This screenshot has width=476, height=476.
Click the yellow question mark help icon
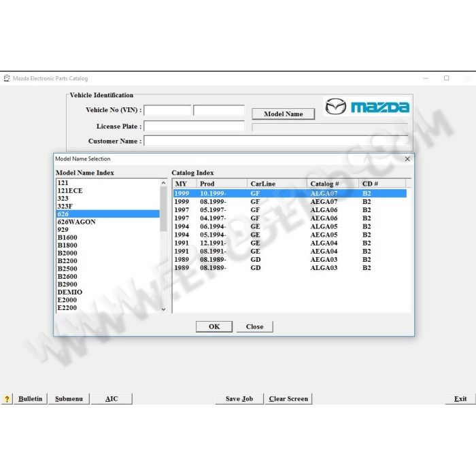tap(7, 399)
